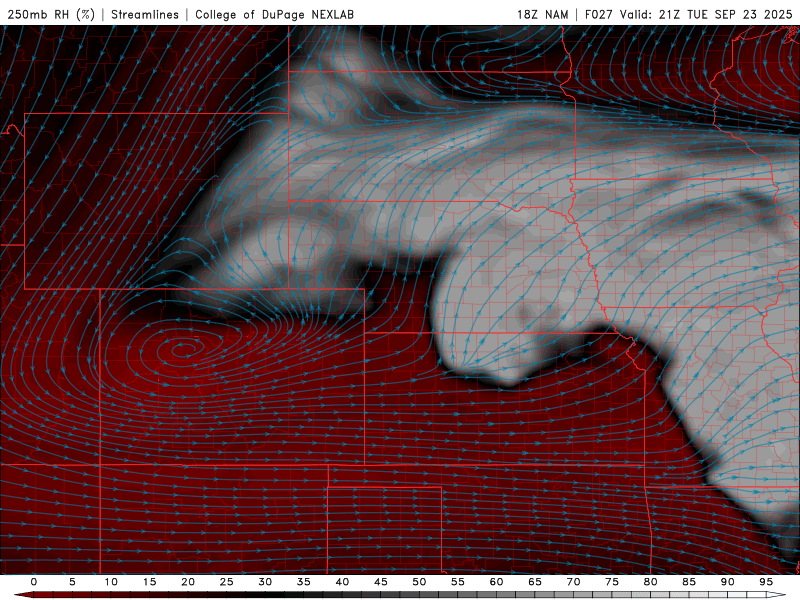Click the "45" value on color scale
This screenshot has height=600, width=800.
(381, 582)
